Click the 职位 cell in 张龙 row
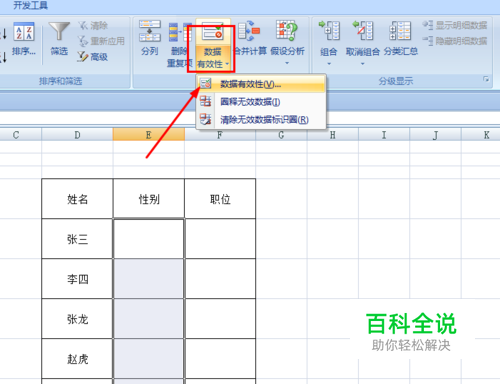The height and width of the screenshot is (384, 500). click(x=220, y=319)
